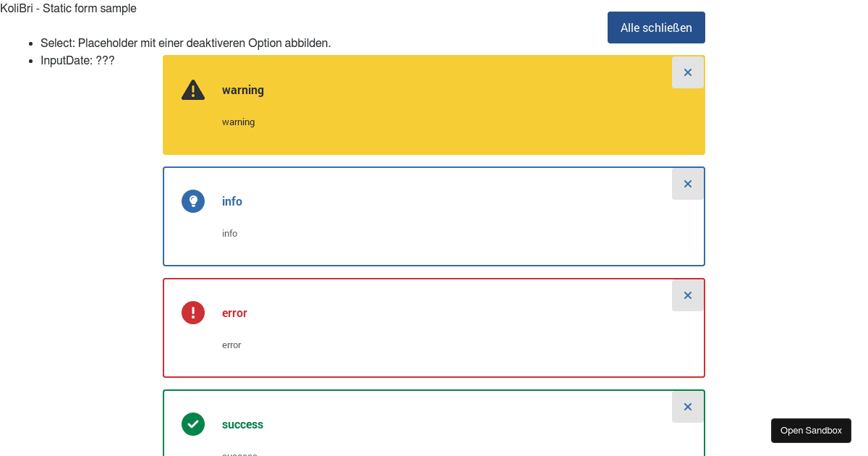Click the success alert heading
The width and height of the screenshot is (868, 456).
pyautogui.click(x=242, y=424)
